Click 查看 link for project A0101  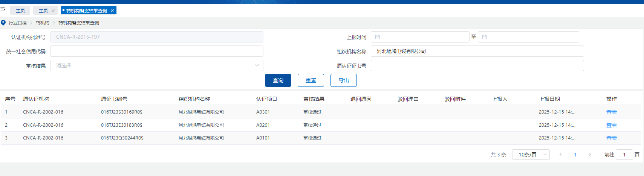[611, 138]
